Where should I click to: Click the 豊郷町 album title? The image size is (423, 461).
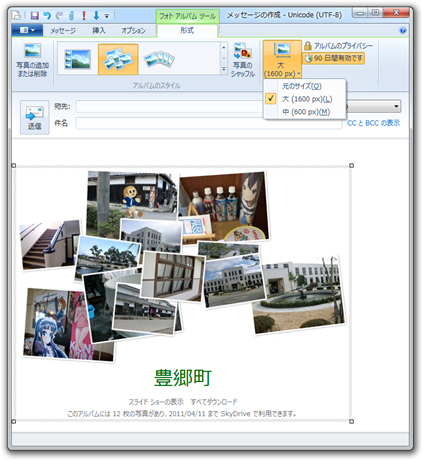click(x=183, y=378)
